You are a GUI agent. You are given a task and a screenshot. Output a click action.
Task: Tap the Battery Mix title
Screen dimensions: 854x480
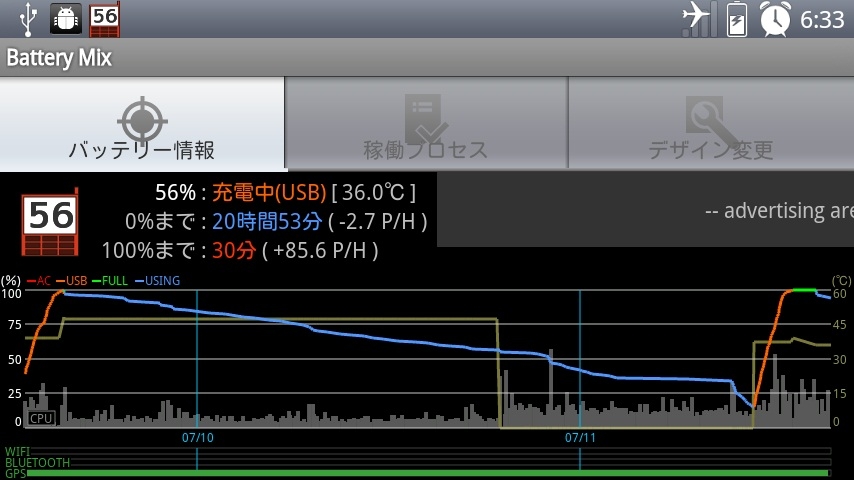(x=59, y=58)
